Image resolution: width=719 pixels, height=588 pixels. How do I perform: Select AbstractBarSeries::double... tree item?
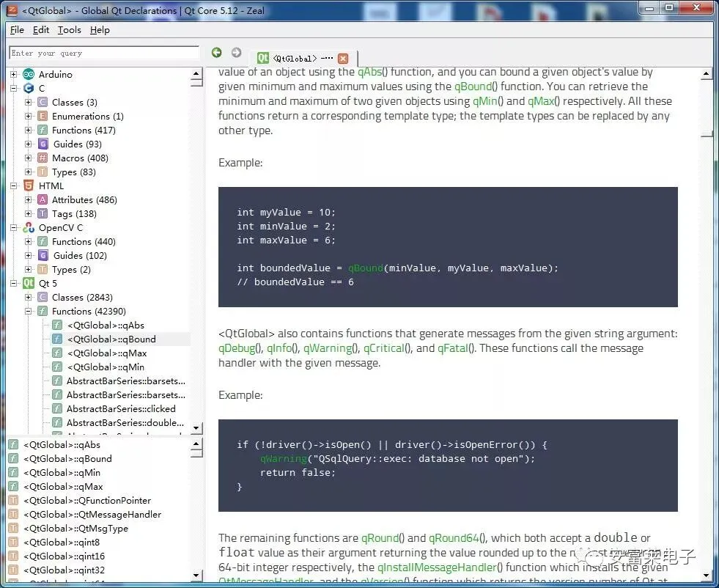point(125,422)
